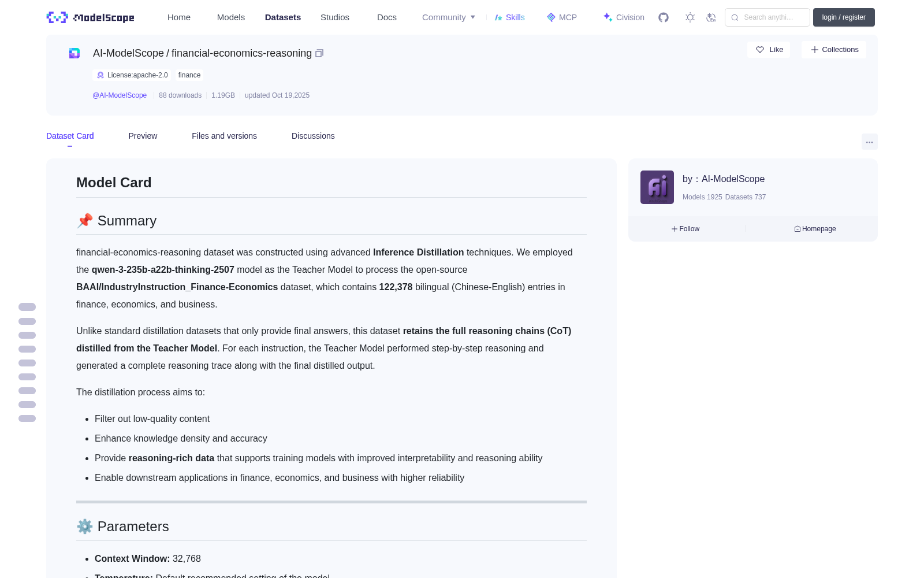
Task: Focus the Search anything input field
Action: pos(767,17)
